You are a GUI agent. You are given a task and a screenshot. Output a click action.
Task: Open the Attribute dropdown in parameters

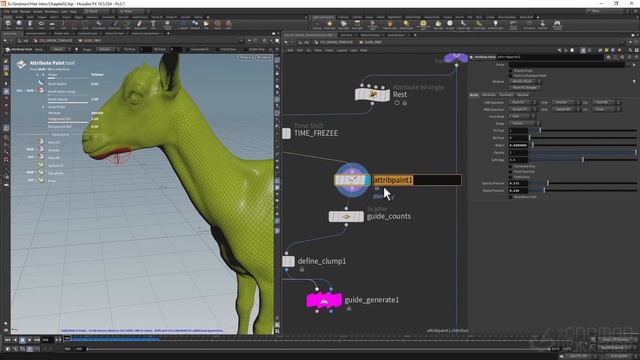(525, 82)
